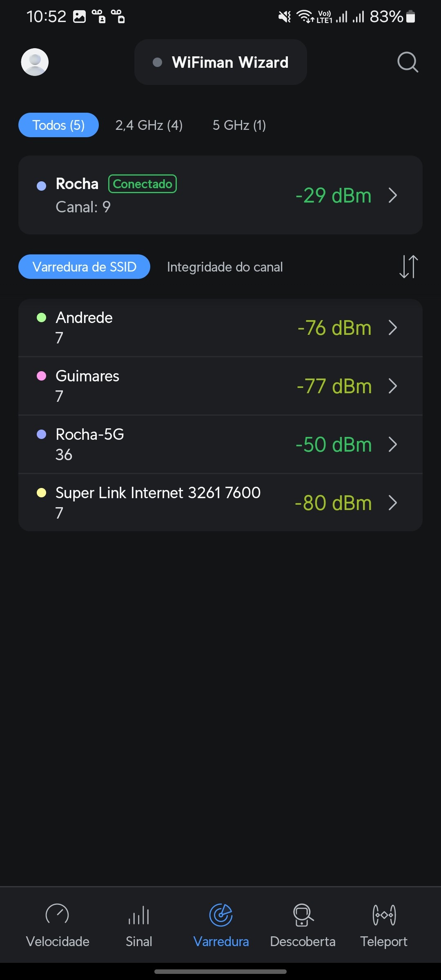Open the Descoberta device discovery icon
This screenshot has width=441, height=980.
click(x=303, y=915)
